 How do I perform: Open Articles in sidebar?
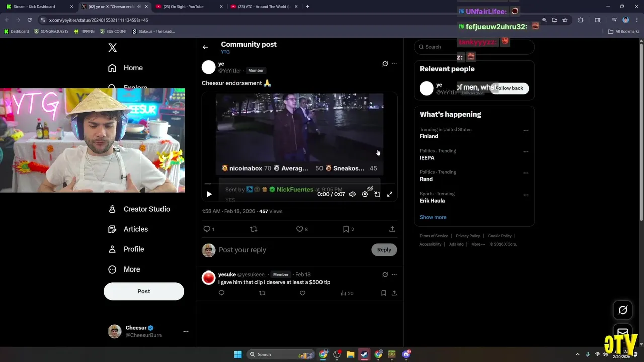[x=129, y=229]
